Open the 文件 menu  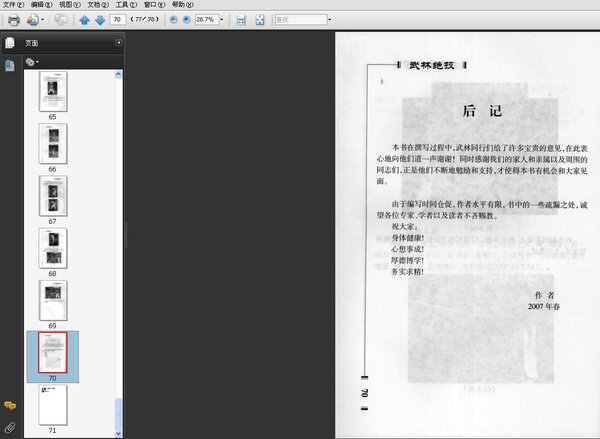tap(13, 5)
